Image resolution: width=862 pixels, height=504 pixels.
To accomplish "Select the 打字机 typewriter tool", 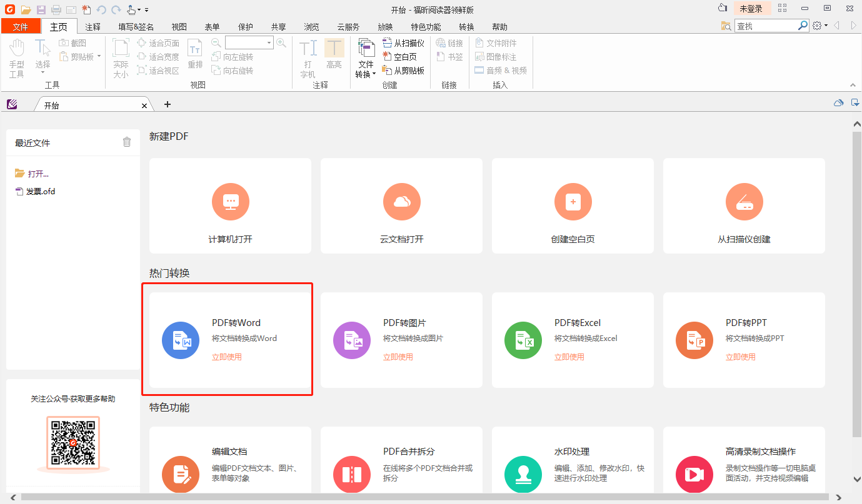I will click(x=308, y=58).
